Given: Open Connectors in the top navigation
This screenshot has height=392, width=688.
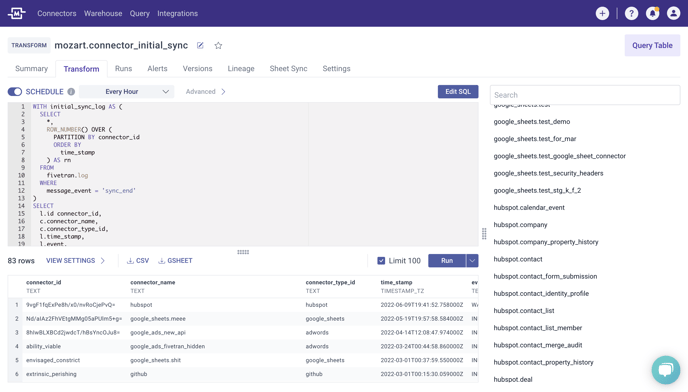Looking at the screenshot, I should tap(57, 13).
